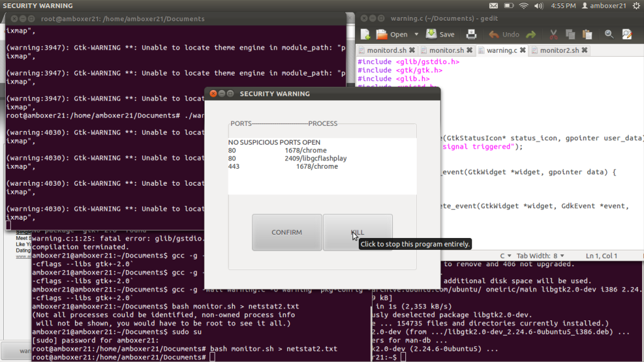
Task: Open Find and Replace in gedit toolbar
Action: 627,35
